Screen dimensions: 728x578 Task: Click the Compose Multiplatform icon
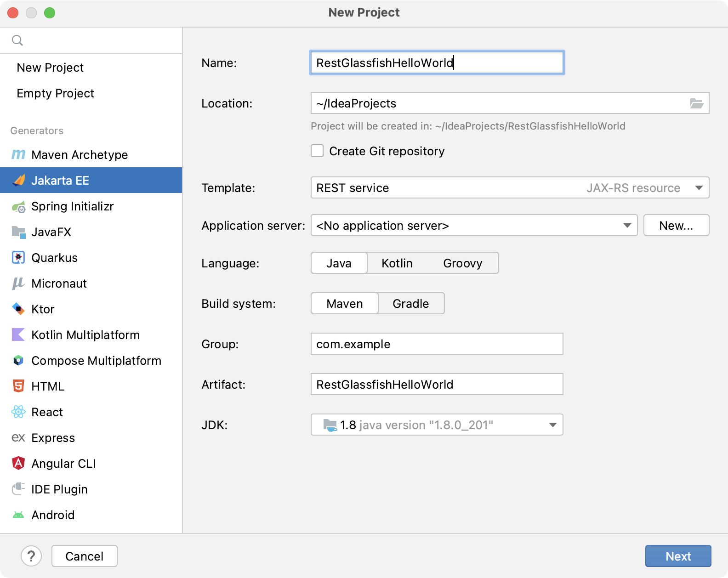[18, 360]
